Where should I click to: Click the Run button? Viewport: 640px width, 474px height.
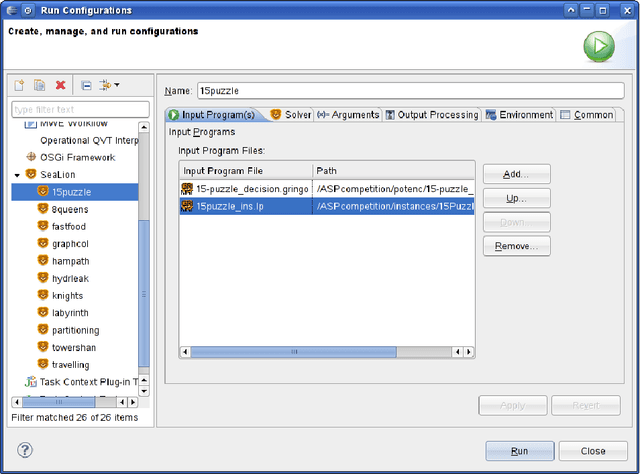click(x=520, y=451)
